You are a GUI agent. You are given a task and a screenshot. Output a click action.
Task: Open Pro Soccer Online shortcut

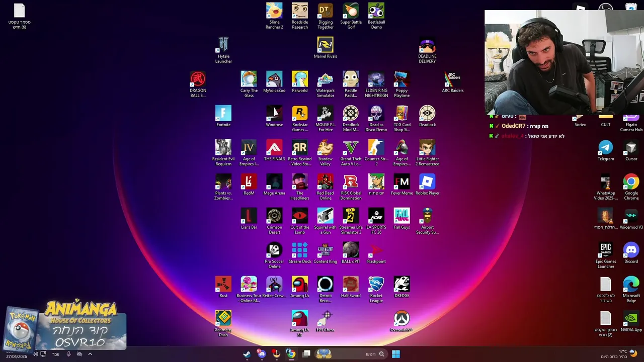(x=274, y=255)
